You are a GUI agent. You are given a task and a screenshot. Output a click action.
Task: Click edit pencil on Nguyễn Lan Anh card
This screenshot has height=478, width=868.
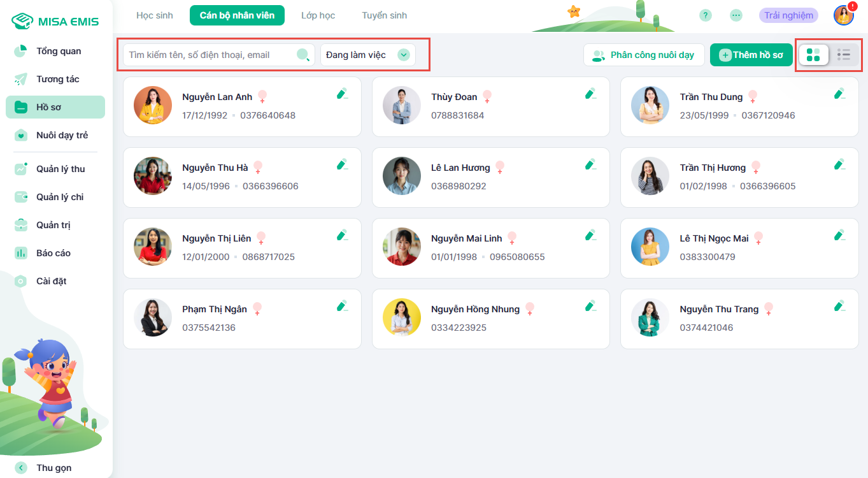tap(342, 94)
